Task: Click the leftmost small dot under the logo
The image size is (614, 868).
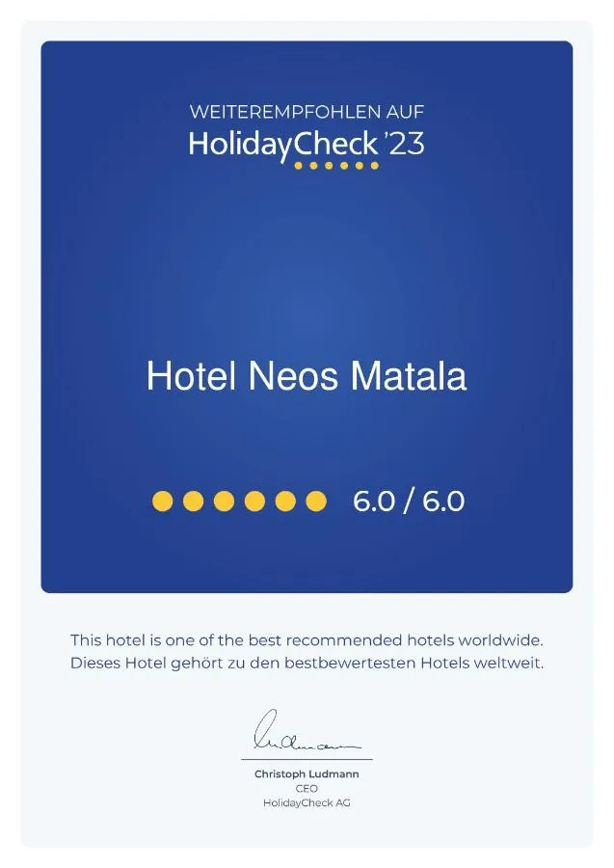Action: click(299, 166)
